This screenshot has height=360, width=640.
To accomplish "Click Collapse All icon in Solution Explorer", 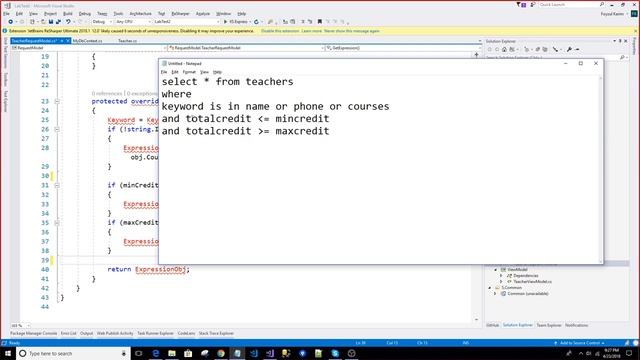I will pyautogui.click(x=538, y=49).
